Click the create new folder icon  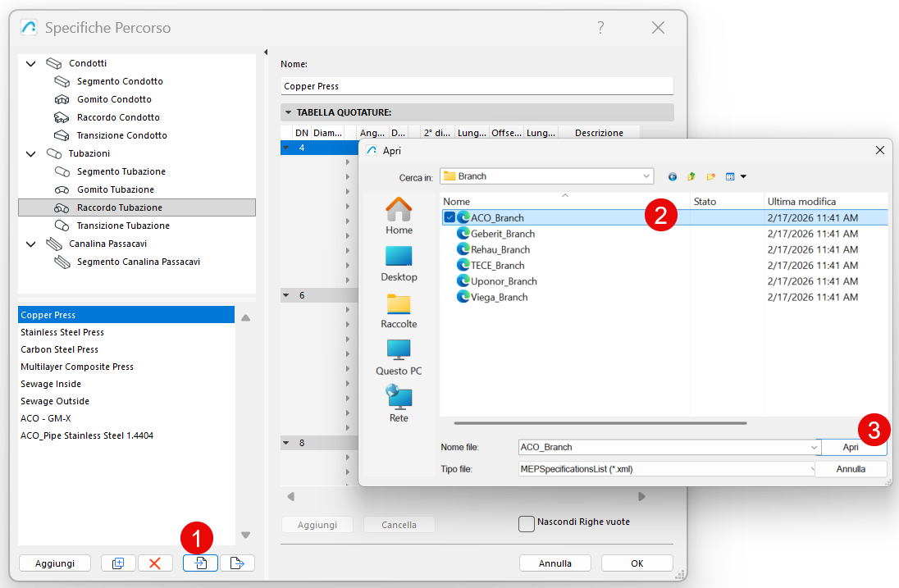[711, 176]
